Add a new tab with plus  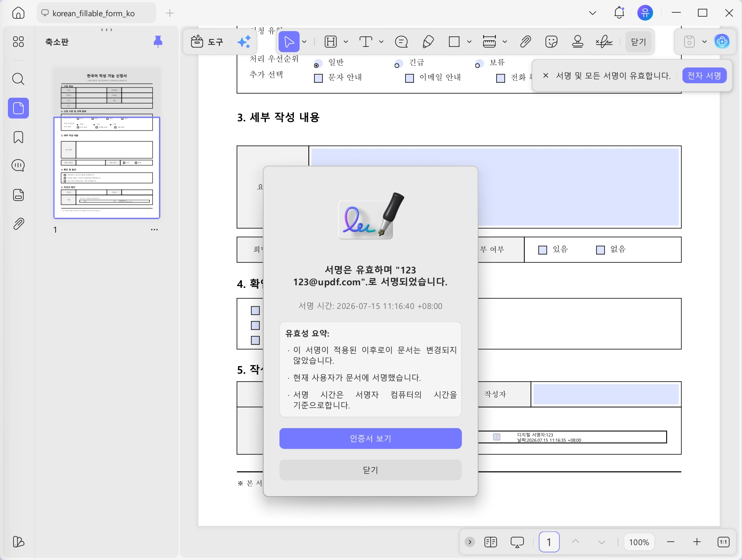pos(170,13)
